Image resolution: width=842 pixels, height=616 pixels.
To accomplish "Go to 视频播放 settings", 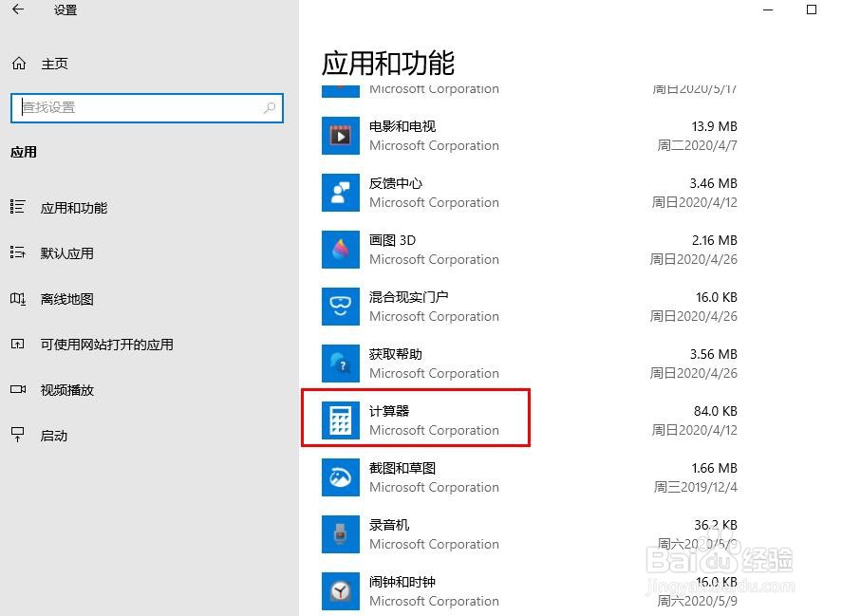I will point(67,390).
